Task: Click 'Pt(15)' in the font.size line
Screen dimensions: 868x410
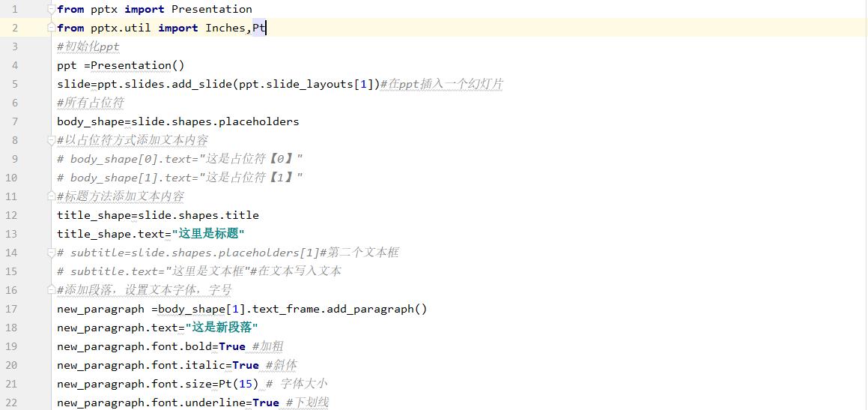Action: [x=239, y=384]
